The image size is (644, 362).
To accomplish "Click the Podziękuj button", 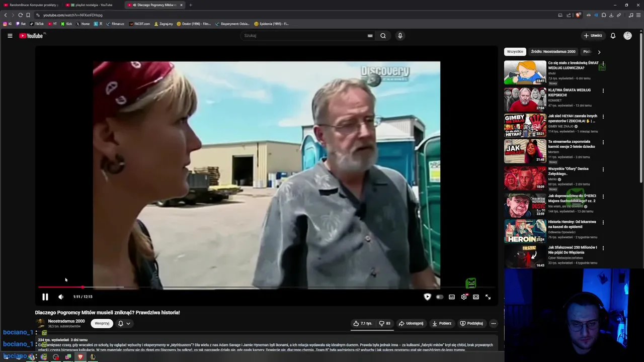I will [x=471, y=323].
